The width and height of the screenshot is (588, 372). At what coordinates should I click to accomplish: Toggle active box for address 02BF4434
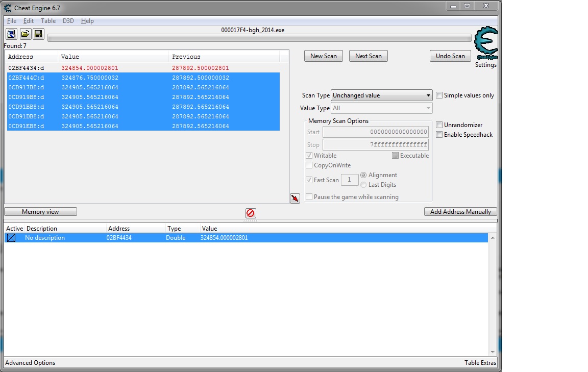click(11, 238)
